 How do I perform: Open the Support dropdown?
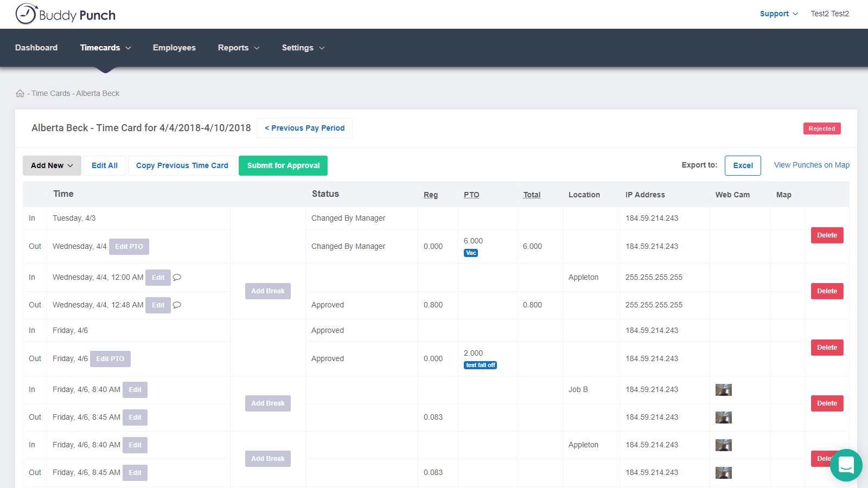778,14
